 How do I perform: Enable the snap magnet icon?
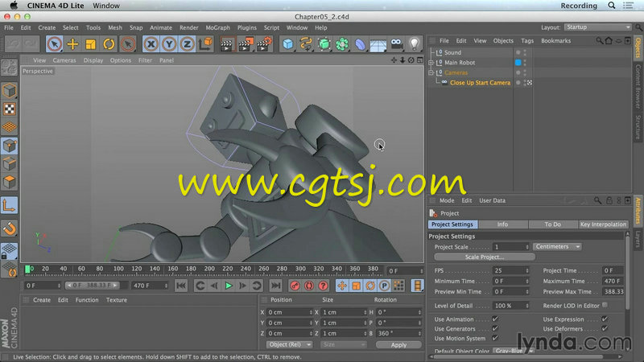9,228
